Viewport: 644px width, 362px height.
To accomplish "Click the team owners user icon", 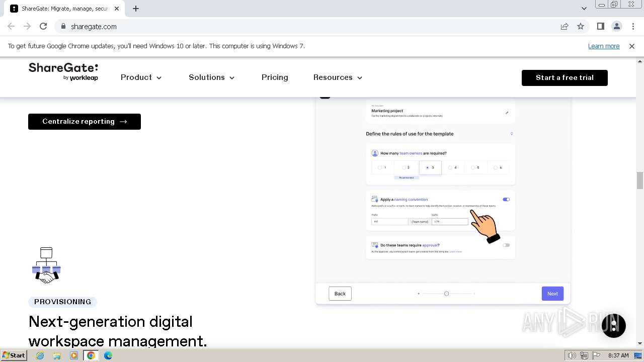I will (375, 153).
